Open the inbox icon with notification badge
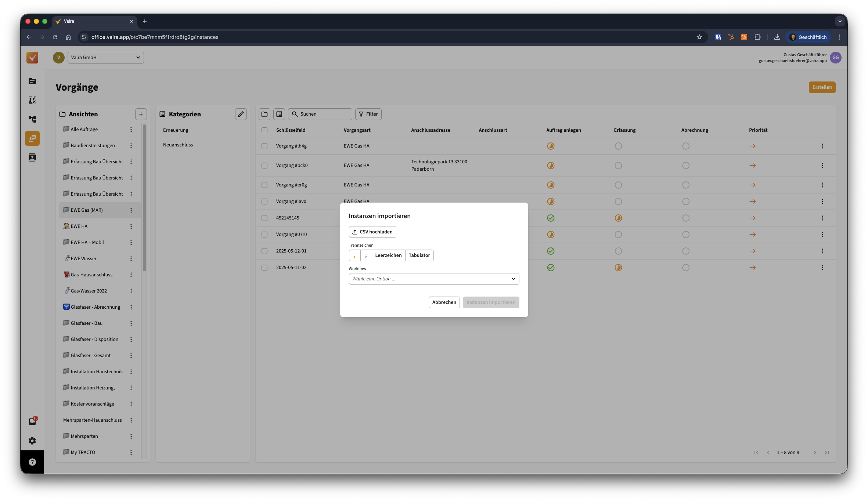 coord(32,421)
